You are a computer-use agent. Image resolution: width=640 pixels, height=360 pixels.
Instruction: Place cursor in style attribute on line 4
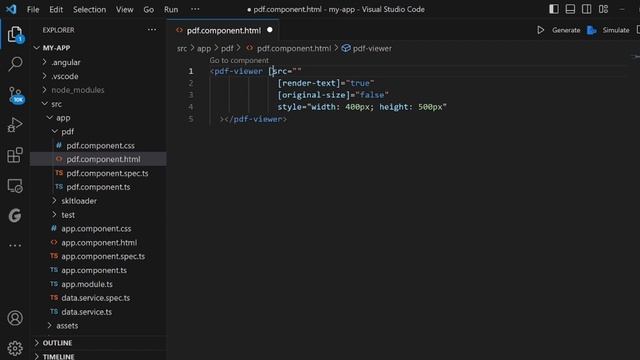[x=362, y=107]
